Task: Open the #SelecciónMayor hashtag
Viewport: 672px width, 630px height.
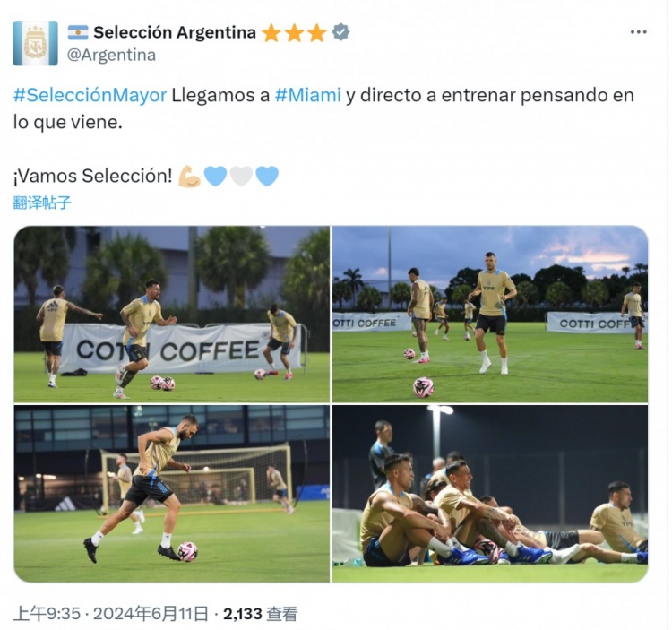Action: coord(90,95)
